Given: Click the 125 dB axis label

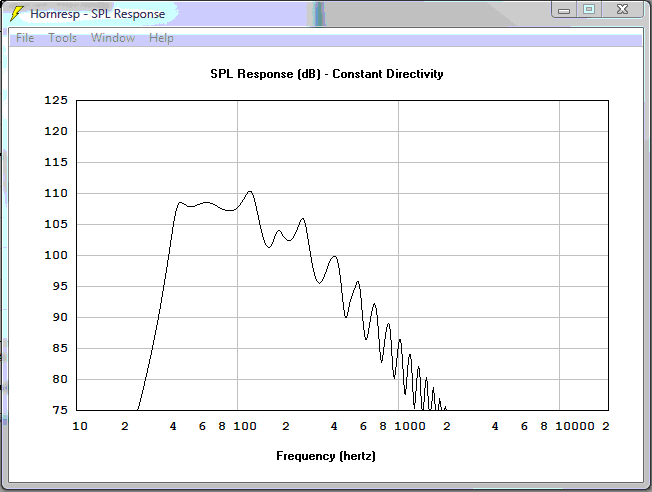Looking at the screenshot, I should pos(56,100).
